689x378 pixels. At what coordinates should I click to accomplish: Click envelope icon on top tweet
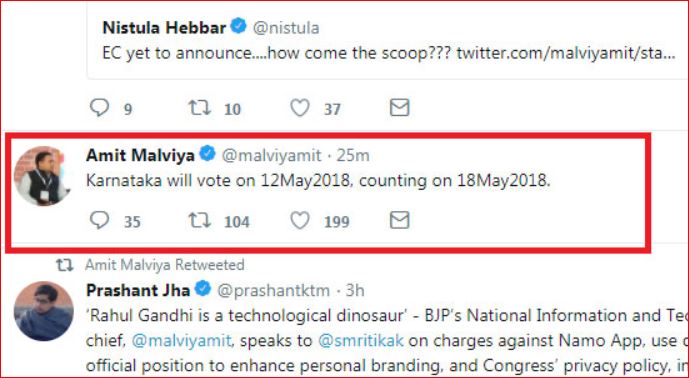[x=399, y=107]
